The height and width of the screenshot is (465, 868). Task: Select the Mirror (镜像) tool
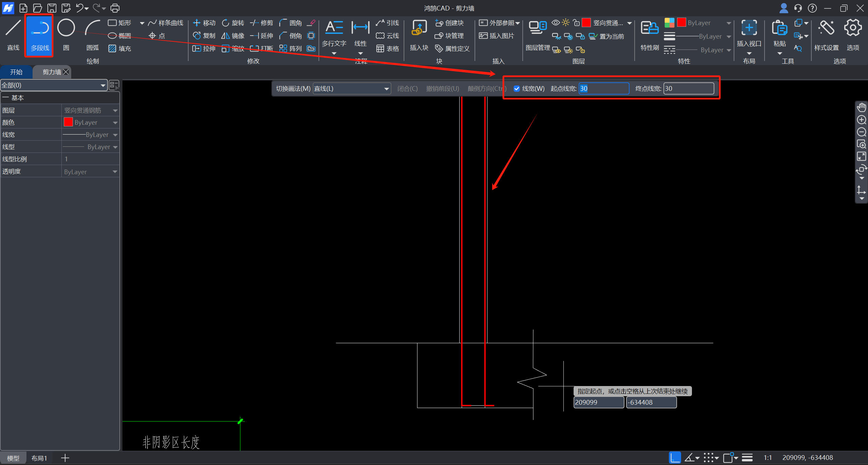tap(233, 36)
